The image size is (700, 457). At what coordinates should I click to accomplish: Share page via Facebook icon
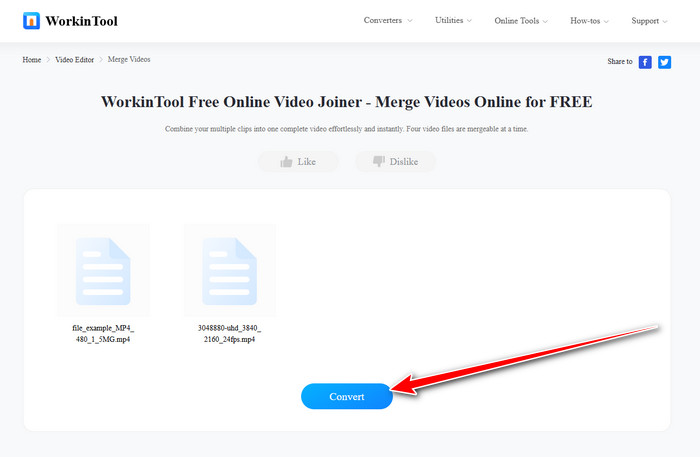pyautogui.click(x=645, y=62)
